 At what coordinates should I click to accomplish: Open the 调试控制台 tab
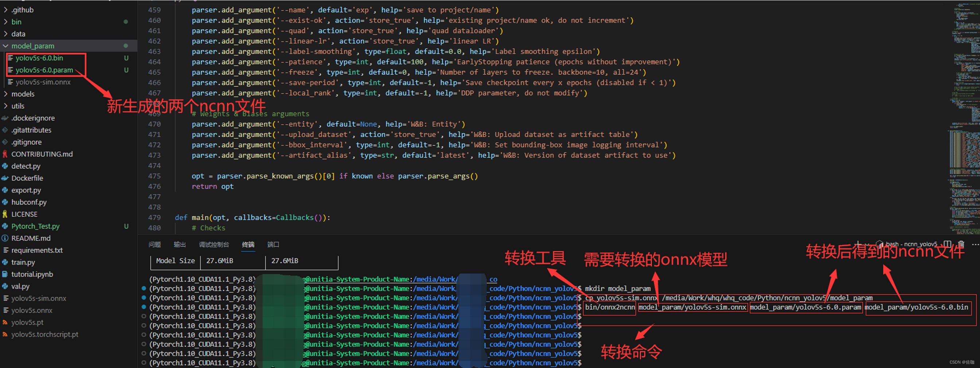[x=214, y=244]
